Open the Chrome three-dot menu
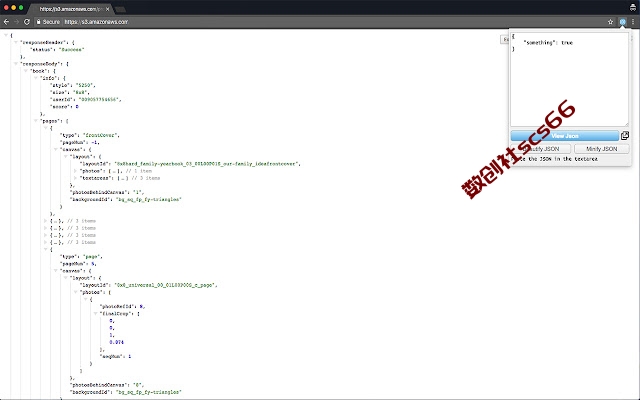The height and width of the screenshot is (400, 640). point(633,22)
